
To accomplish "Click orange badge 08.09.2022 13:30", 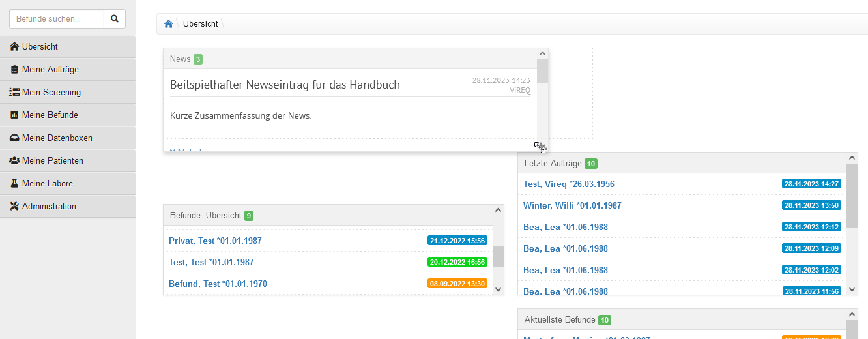I will (457, 284).
